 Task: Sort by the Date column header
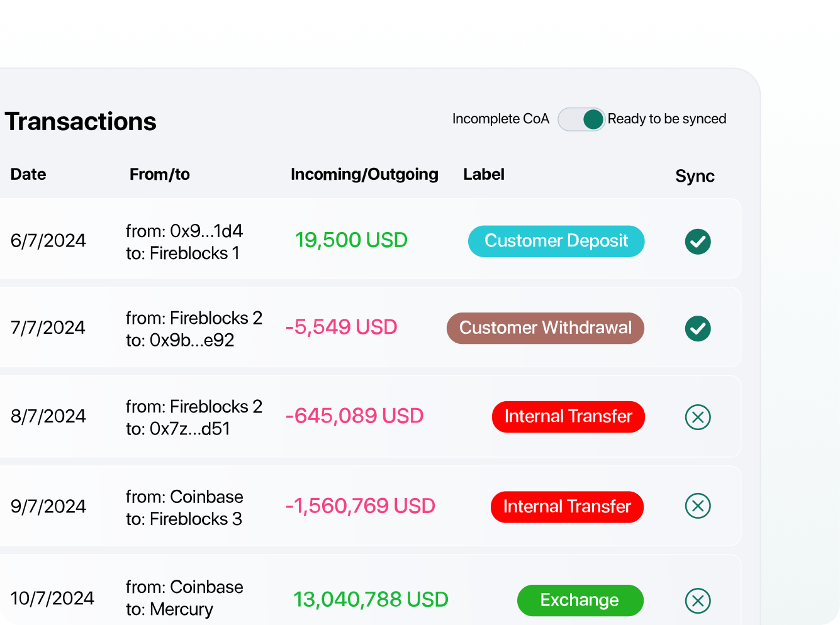28,174
